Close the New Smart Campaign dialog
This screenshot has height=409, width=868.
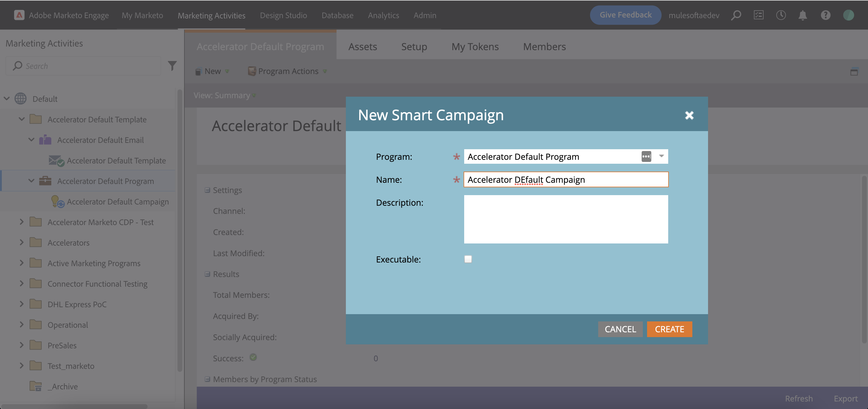(689, 115)
